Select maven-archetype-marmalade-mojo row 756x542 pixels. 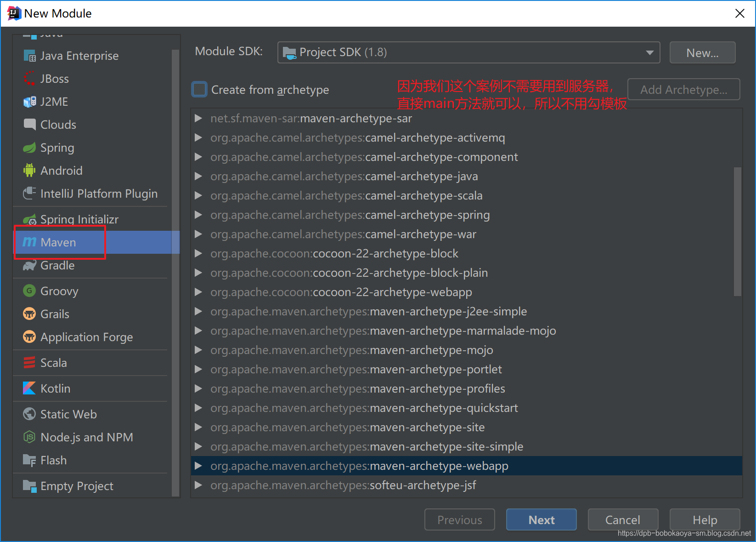point(466,331)
